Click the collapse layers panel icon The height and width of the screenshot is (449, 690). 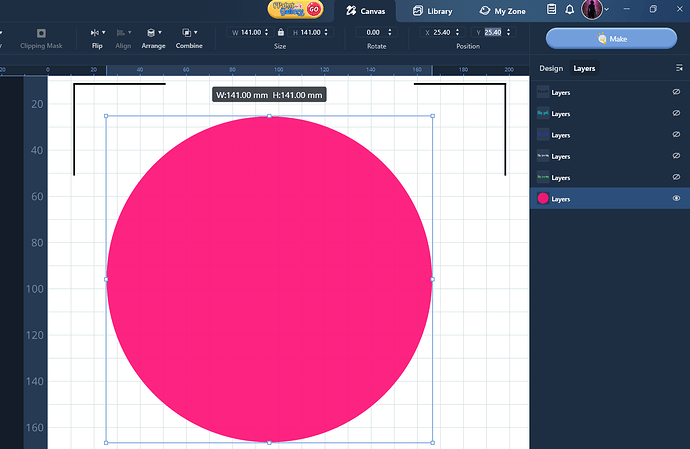coord(680,68)
